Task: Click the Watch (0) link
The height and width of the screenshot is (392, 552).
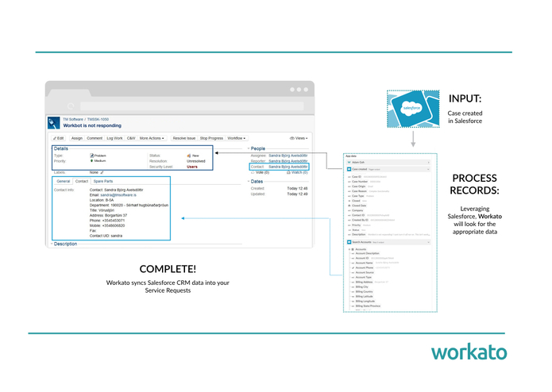Action: pyautogui.click(x=299, y=173)
